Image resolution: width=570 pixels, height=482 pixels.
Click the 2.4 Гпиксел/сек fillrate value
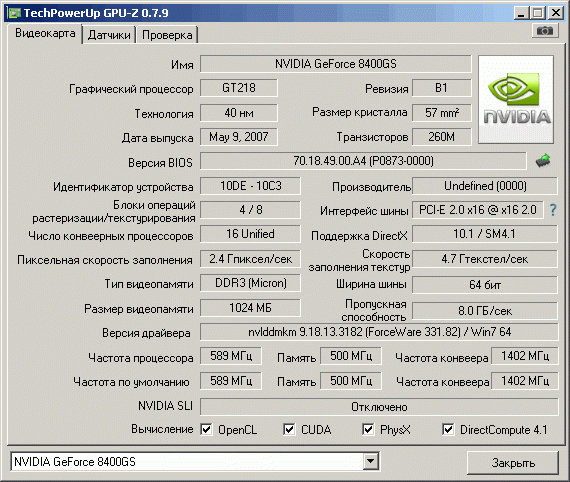click(x=250, y=259)
